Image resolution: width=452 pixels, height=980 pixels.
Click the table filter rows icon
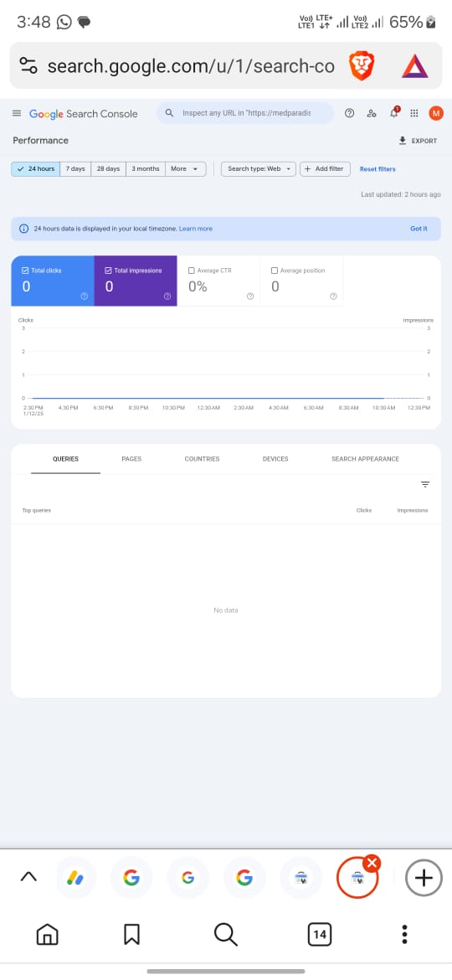click(x=425, y=484)
